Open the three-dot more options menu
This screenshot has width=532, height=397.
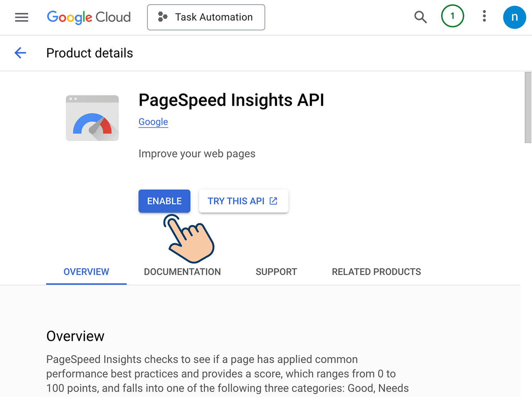coord(484,16)
